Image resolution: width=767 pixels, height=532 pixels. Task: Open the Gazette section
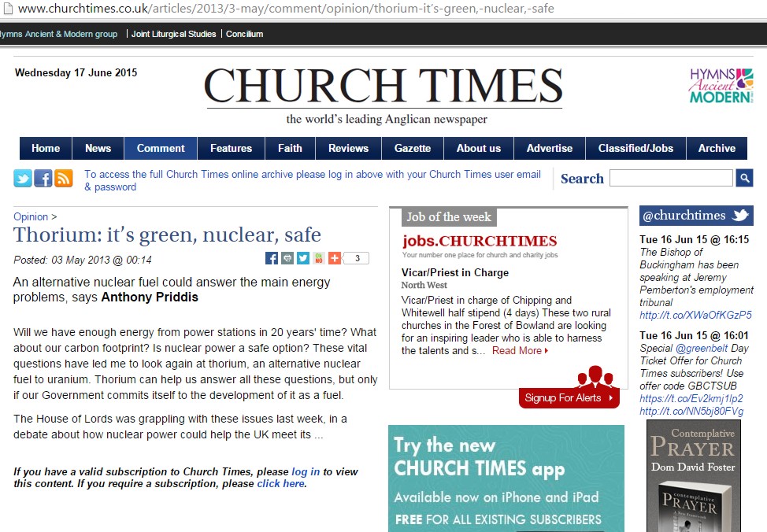click(x=413, y=148)
